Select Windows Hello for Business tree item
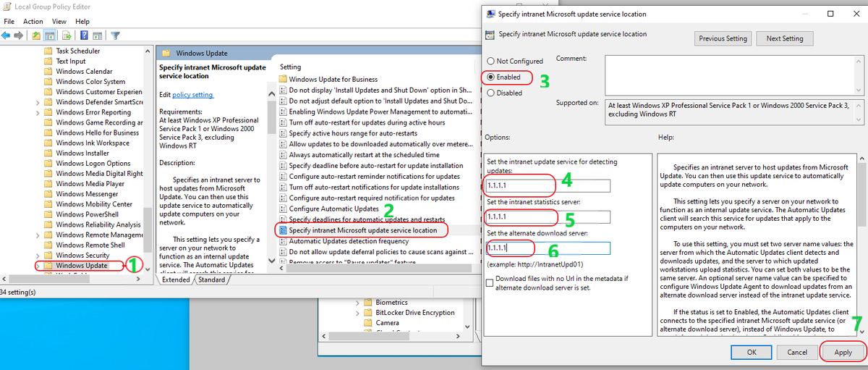The image size is (868, 370). tap(97, 133)
